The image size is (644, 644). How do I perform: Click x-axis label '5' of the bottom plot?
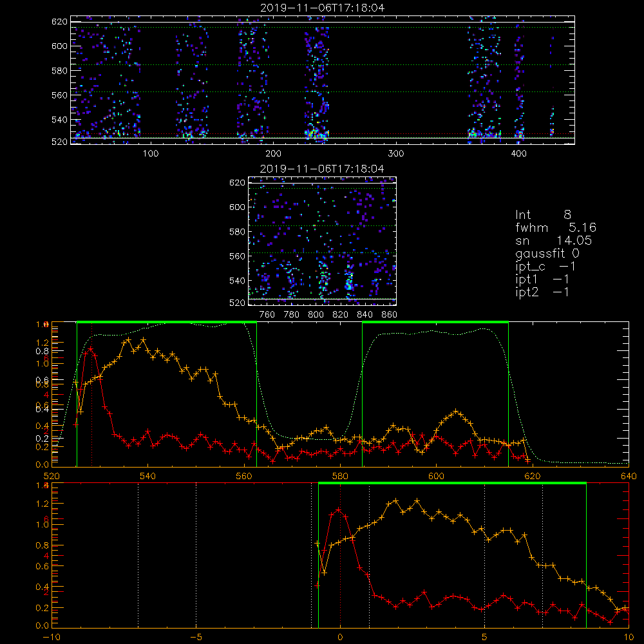(x=485, y=637)
